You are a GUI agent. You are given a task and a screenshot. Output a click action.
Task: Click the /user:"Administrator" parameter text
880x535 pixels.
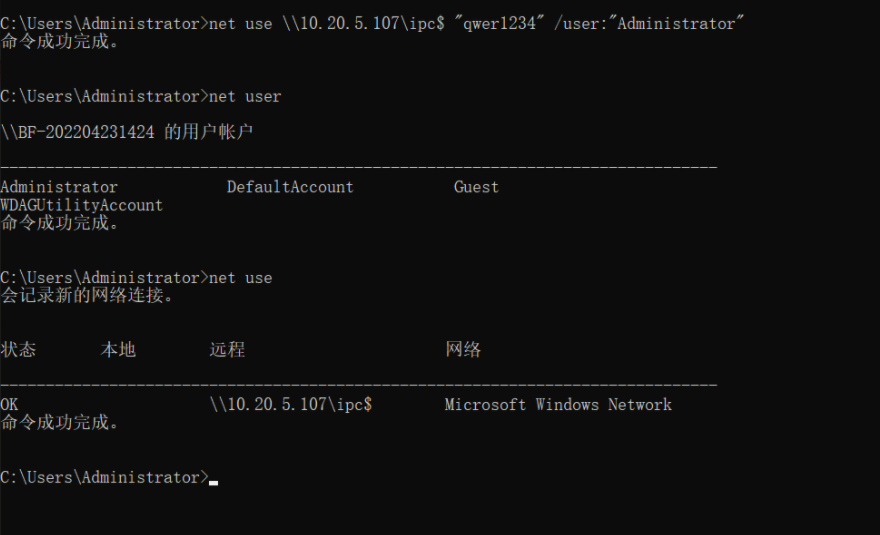[x=649, y=24]
